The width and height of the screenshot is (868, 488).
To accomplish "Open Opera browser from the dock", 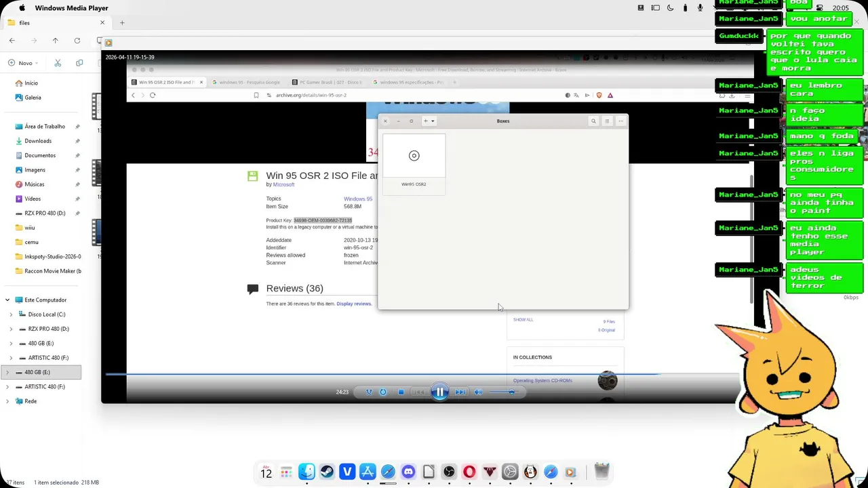I will coord(469,472).
